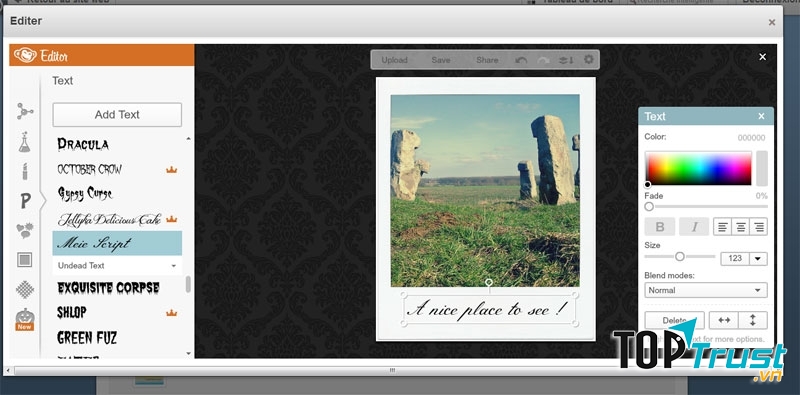
Task: Click the bottom-right resize handle of the text box
Action: pyautogui.click(x=576, y=324)
